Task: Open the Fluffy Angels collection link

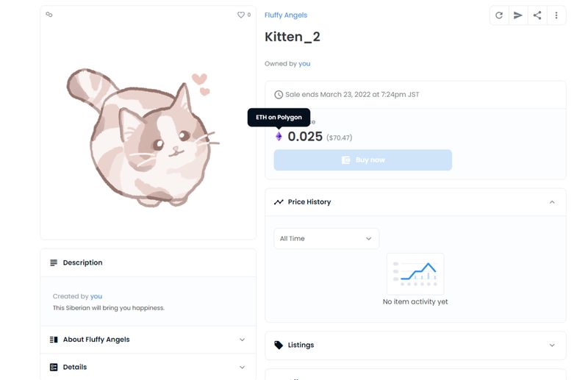Action: 286,15
